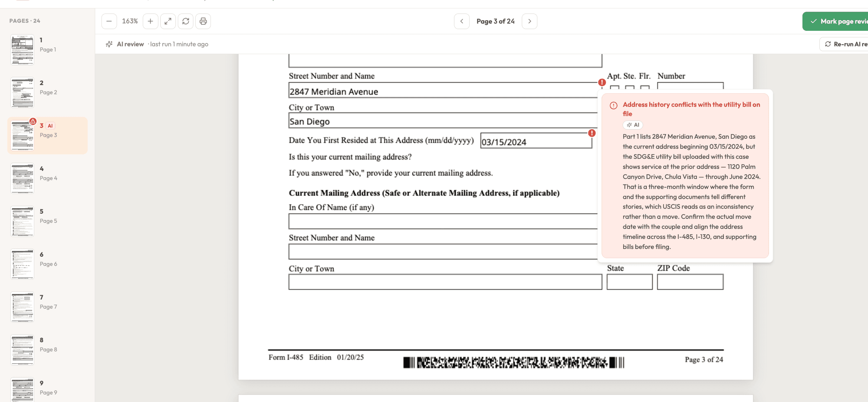The width and height of the screenshot is (868, 402).
Task: Go to next page arrow
Action: click(x=529, y=21)
